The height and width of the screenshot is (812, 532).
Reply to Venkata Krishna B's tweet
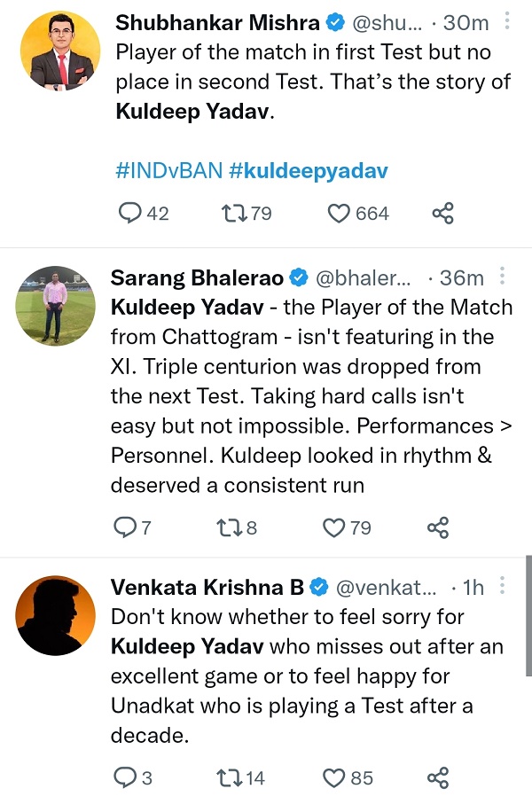click(x=123, y=778)
